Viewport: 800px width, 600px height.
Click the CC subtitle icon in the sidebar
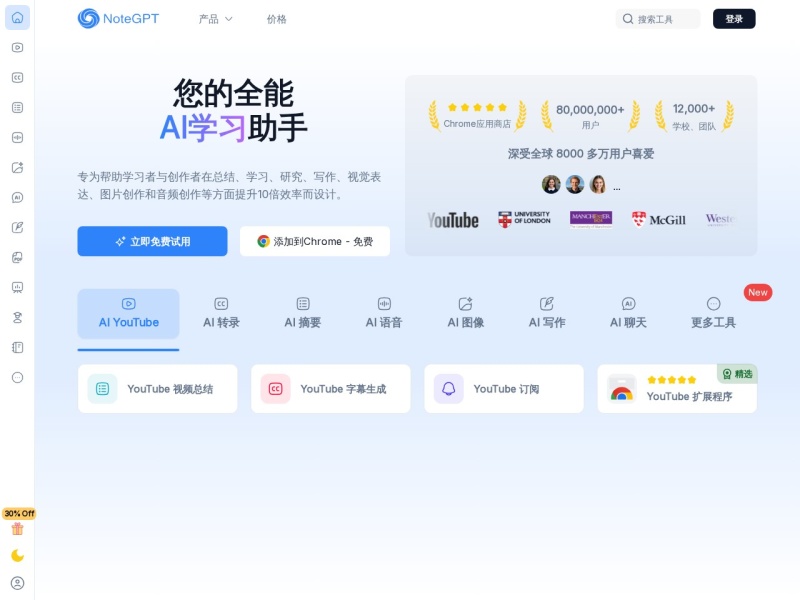coord(16,76)
